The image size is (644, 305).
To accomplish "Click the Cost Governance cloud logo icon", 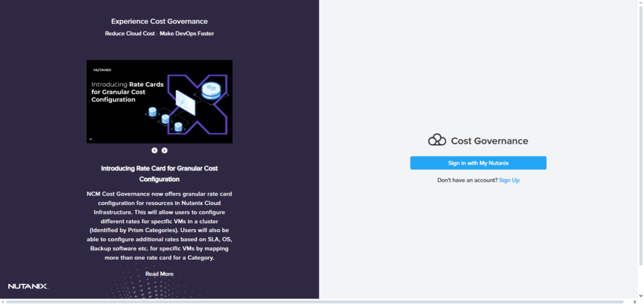I will tap(437, 140).
